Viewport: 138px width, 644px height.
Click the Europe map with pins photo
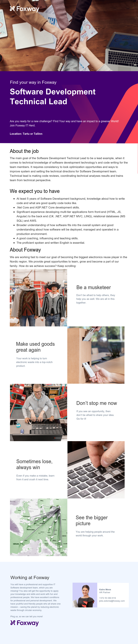coord(39,527)
